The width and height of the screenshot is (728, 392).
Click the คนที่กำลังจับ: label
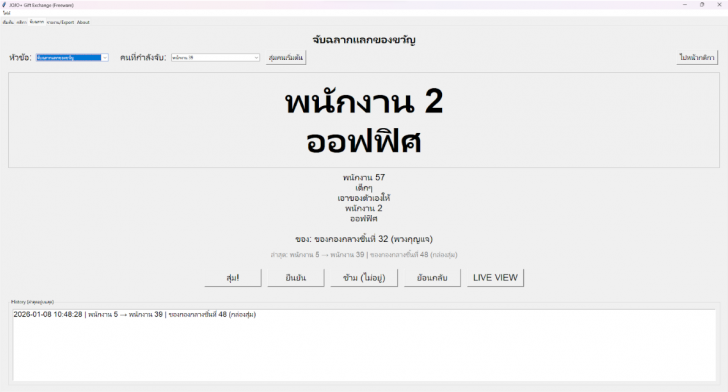143,58
